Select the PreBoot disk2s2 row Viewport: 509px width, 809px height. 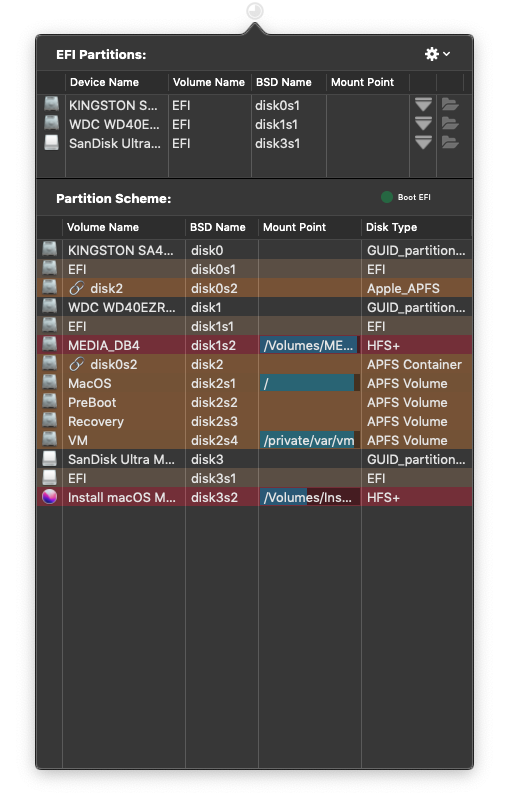(x=255, y=402)
